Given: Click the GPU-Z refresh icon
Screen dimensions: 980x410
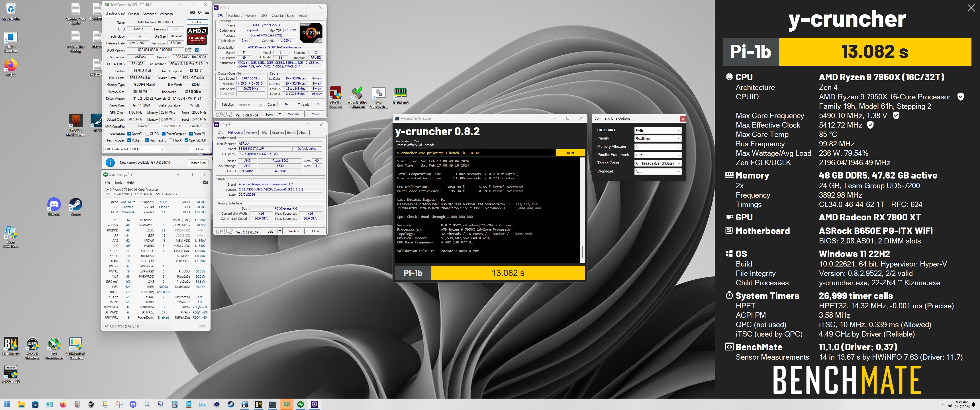Looking at the screenshot, I should point(200,13).
